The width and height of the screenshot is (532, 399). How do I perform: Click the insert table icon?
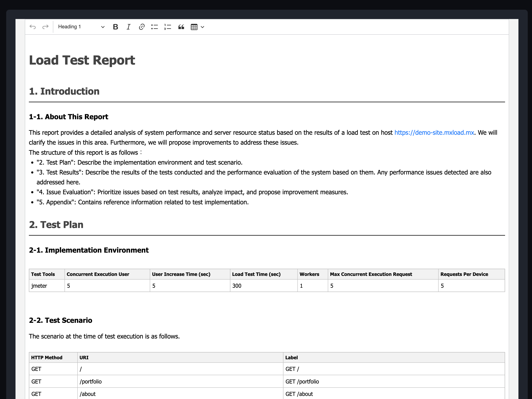coord(194,27)
